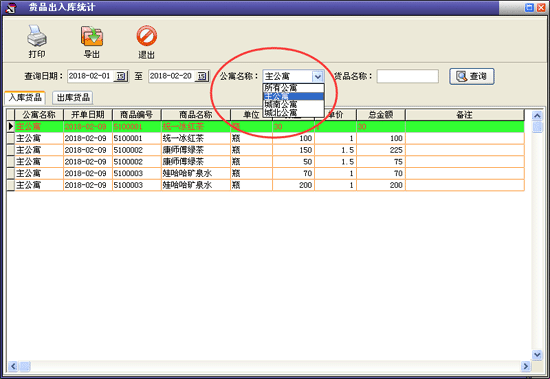Click the vertical scrollbar thumb
This screenshot has height=379, width=550.
click(537, 127)
